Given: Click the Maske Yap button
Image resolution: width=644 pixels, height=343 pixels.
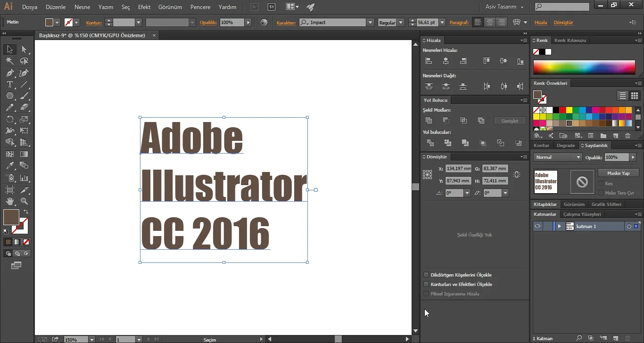Looking at the screenshot, I should coord(619,173).
